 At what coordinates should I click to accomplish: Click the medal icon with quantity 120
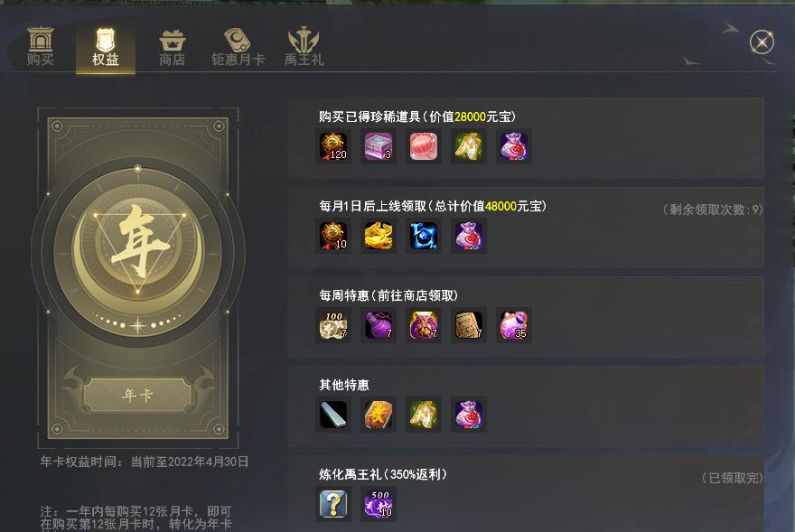(333, 146)
